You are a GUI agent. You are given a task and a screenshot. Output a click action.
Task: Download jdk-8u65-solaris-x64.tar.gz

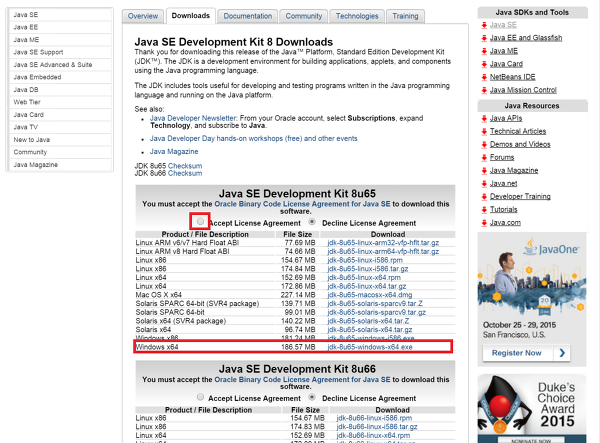(x=370, y=330)
